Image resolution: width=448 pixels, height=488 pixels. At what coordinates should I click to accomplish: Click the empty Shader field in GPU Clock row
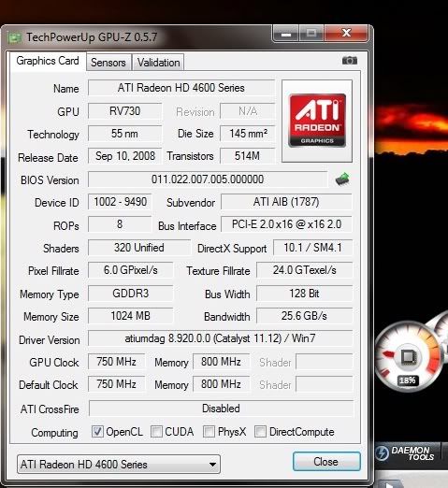coord(325,362)
